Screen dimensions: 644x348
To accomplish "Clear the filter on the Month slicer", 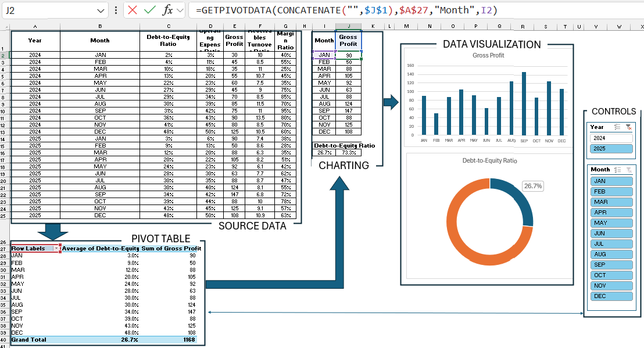I will (x=629, y=170).
